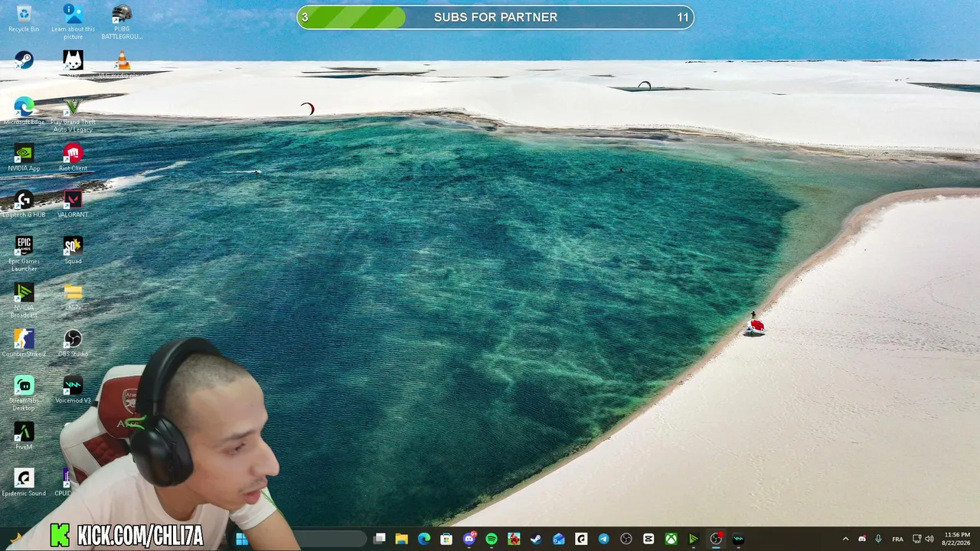Open the Epic Games Launcher shortcut
The height and width of the screenshot is (551, 980).
click(x=24, y=254)
